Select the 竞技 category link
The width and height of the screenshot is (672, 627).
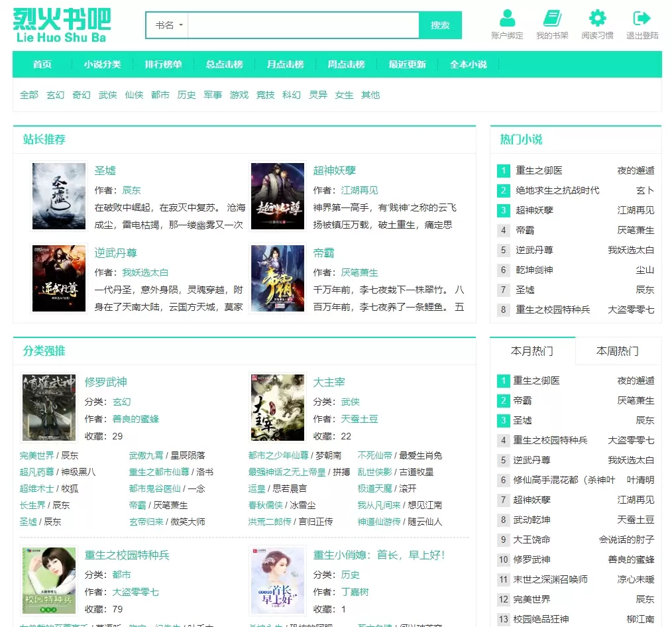tap(265, 95)
